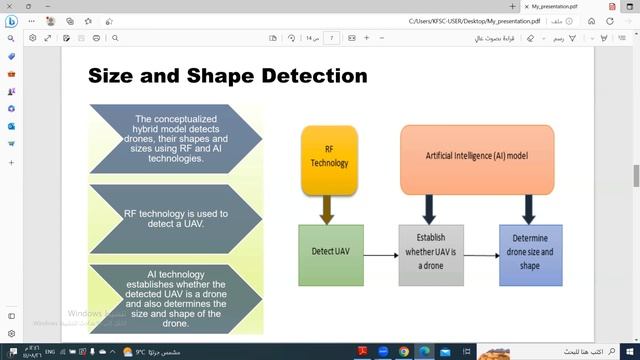640x360 pixels.
Task: Open the Collections icon in browser toolbar
Action: pyautogui.click(x=70, y=21)
